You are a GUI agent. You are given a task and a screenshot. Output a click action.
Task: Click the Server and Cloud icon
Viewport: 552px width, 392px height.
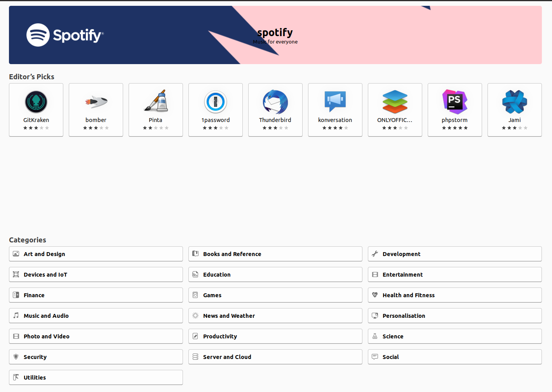click(195, 357)
